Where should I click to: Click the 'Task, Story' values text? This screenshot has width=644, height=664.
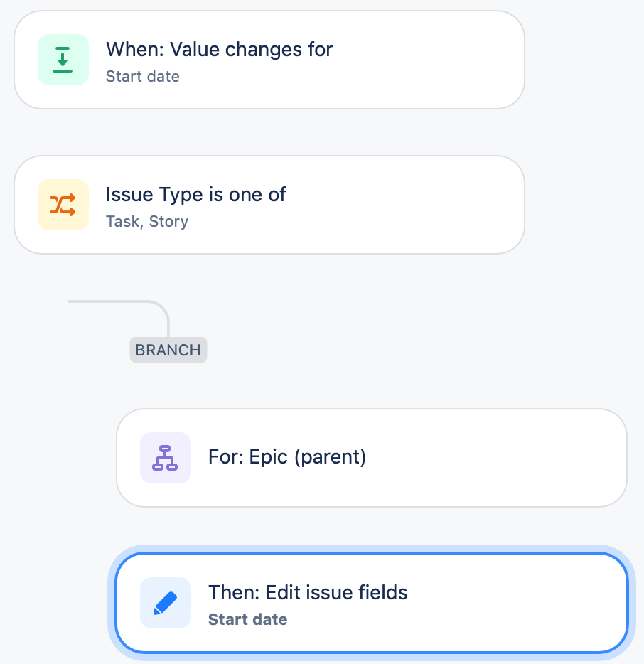[x=147, y=221]
